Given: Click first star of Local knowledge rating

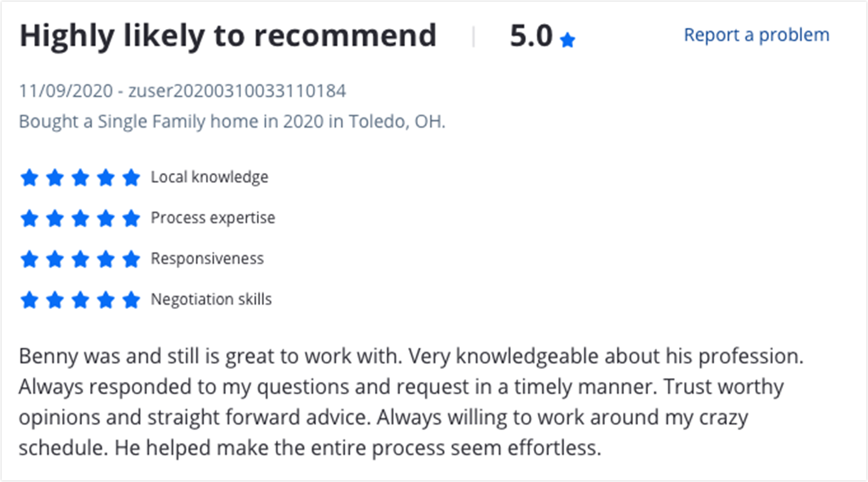Looking at the screenshot, I should point(29,177).
